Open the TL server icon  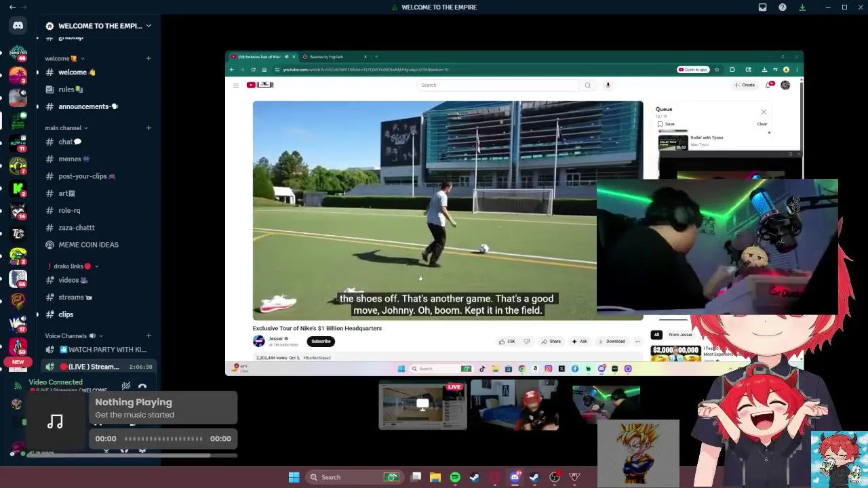tap(18, 234)
